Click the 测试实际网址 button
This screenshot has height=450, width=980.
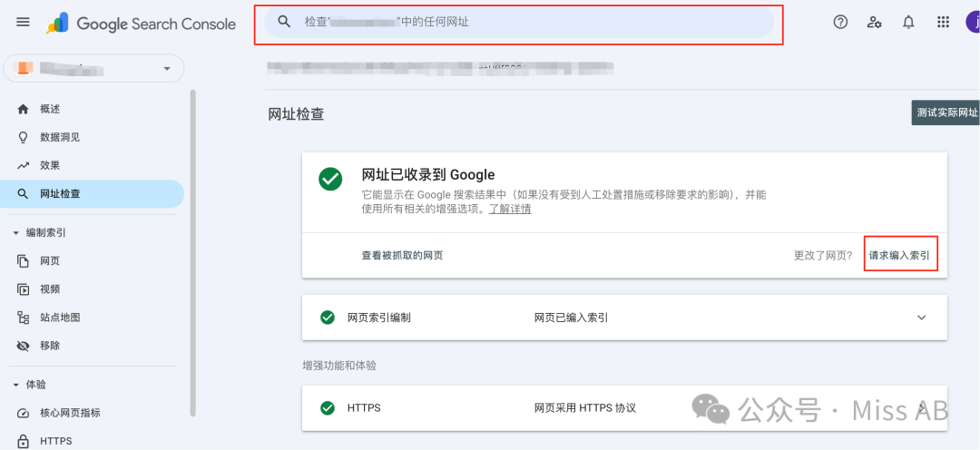(x=946, y=113)
